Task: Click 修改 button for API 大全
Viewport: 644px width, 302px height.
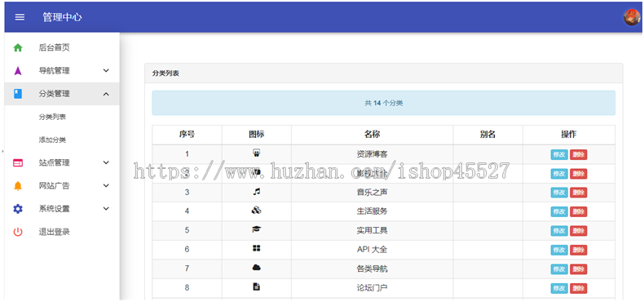Action: point(559,250)
